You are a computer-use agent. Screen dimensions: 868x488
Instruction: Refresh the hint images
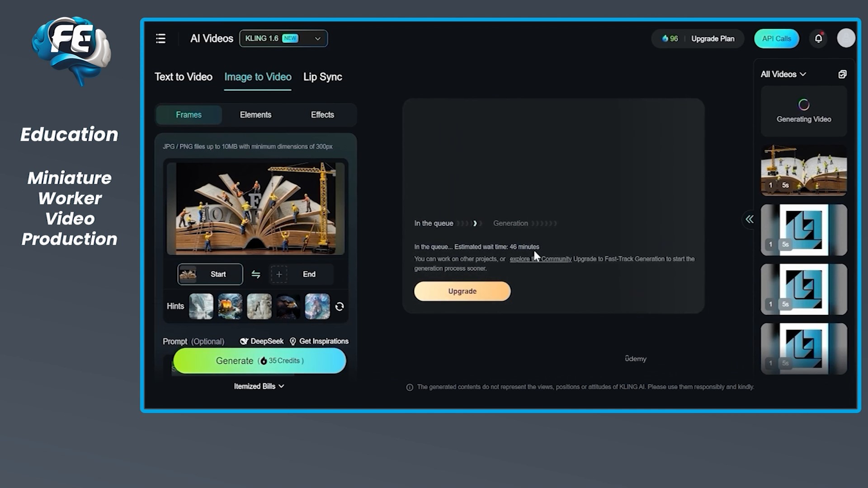coord(340,307)
